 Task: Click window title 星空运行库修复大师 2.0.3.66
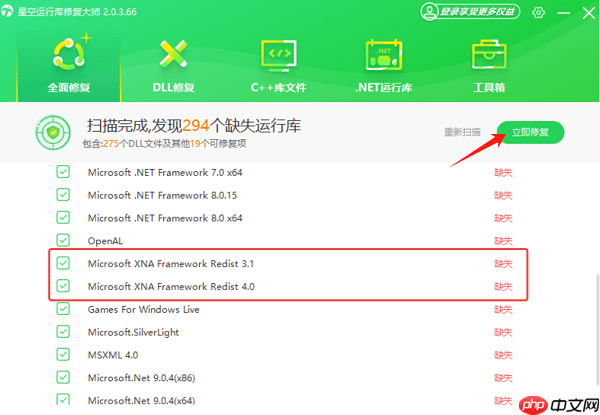pyautogui.click(x=77, y=12)
